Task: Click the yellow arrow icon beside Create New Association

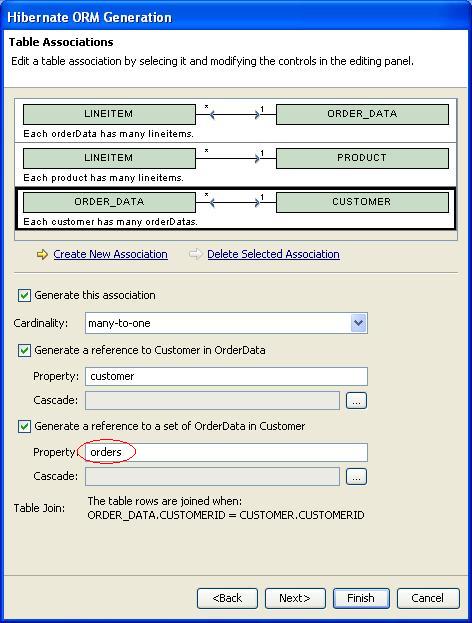Action: (42, 254)
